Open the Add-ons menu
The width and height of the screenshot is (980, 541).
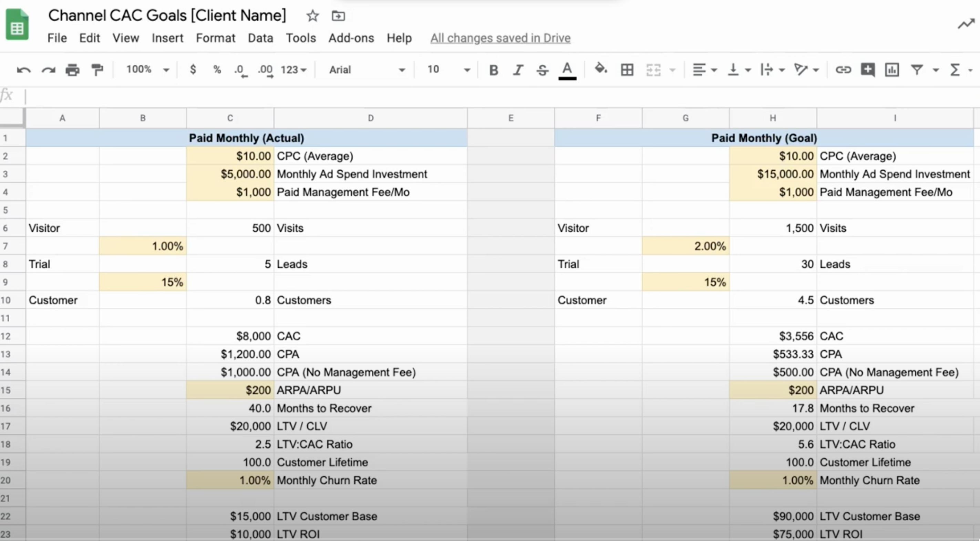pos(351,38)
